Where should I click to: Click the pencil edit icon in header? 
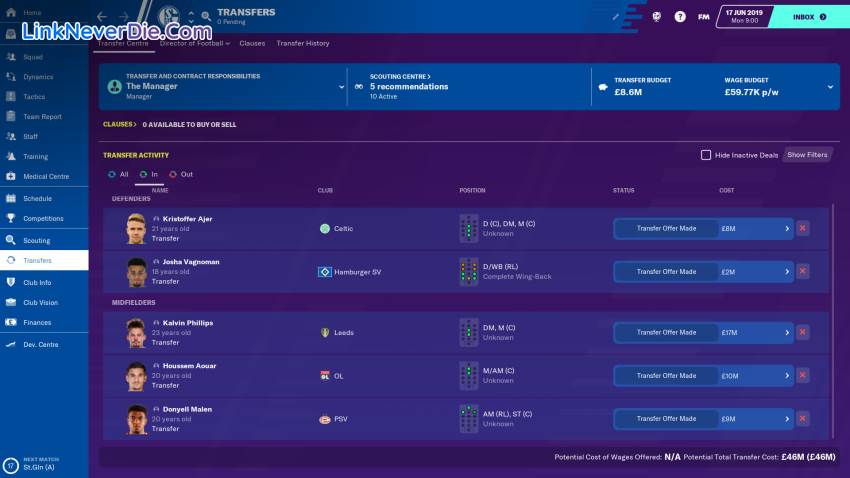615,17
